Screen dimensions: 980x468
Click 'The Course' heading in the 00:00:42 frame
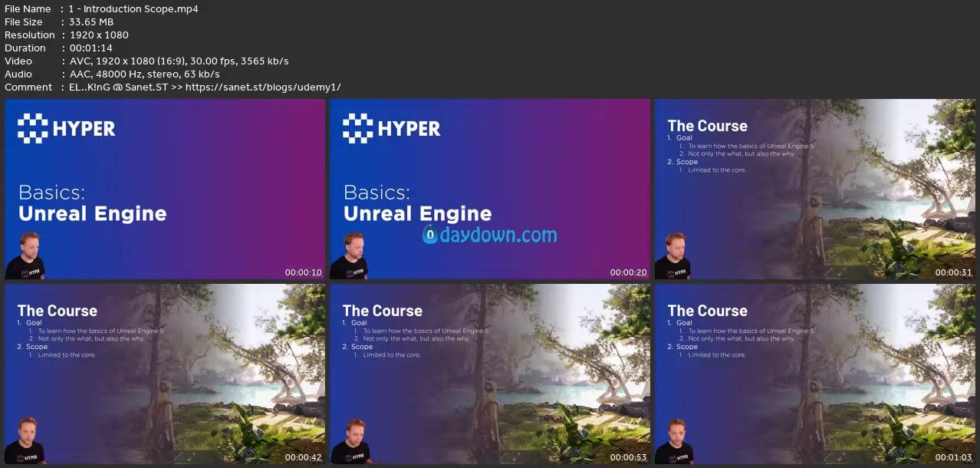click(x=58, y=311)
